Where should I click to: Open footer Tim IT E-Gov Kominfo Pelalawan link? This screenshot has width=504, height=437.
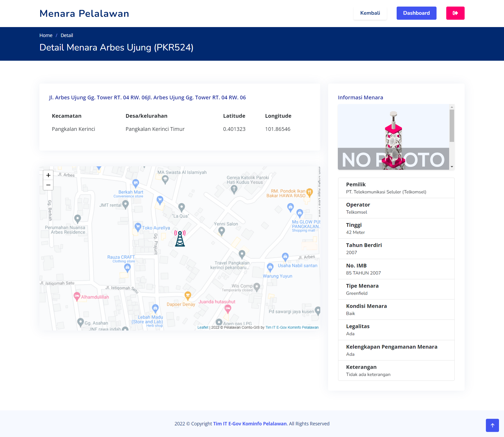(x=250, y=424)
